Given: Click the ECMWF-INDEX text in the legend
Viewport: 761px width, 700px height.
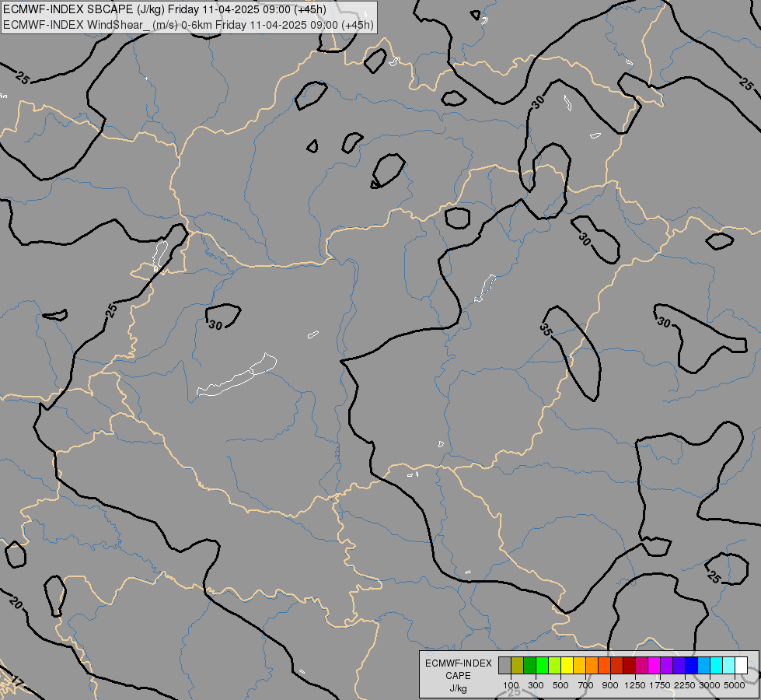Looking at the screenshot, I should (x=458, y=663).
